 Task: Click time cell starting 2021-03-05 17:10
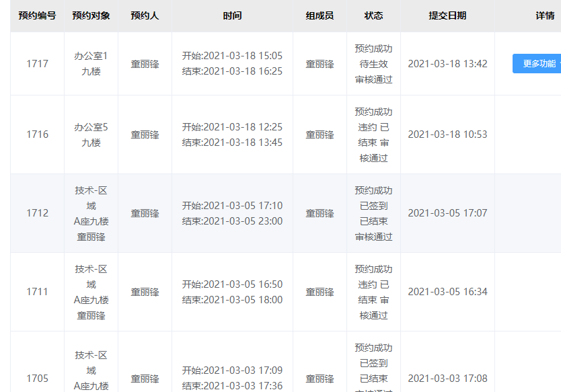[x=232, y=213]
